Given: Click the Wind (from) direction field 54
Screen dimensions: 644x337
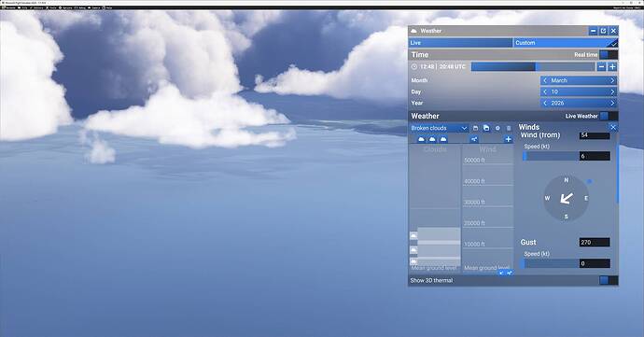Looking at the screenshot, I should 595,135.
